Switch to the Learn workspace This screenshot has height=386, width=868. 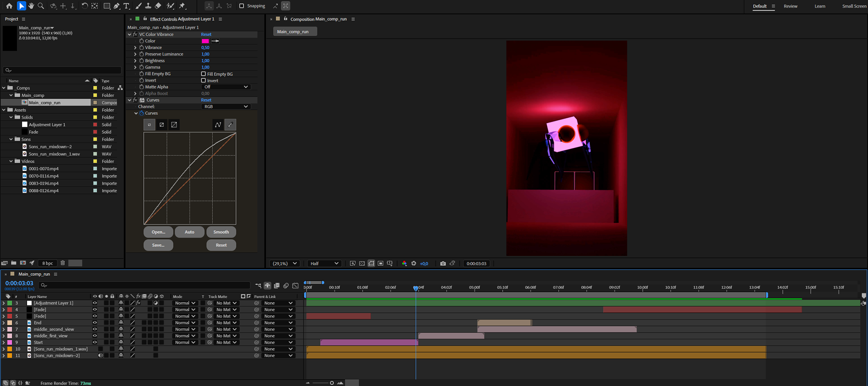click(820, 6)
